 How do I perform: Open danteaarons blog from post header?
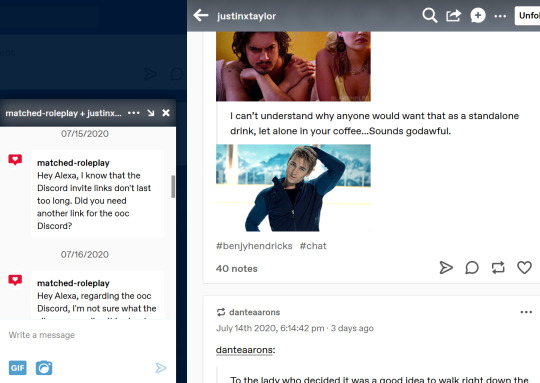click(x=255, y=312)
